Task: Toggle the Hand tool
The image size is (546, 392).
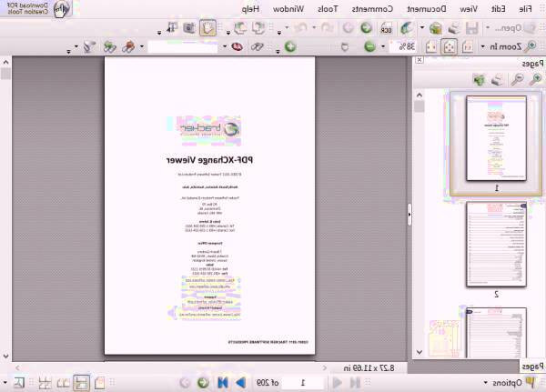Action: coord(207,28)
